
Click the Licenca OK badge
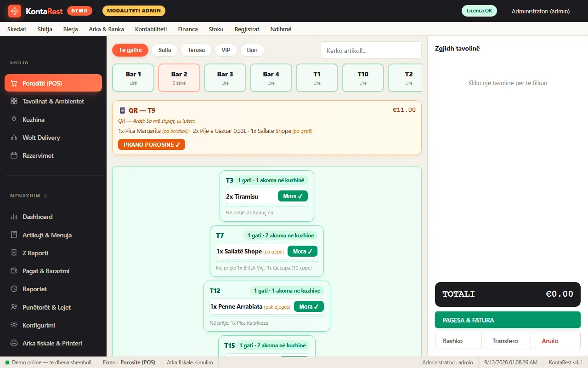479,11
